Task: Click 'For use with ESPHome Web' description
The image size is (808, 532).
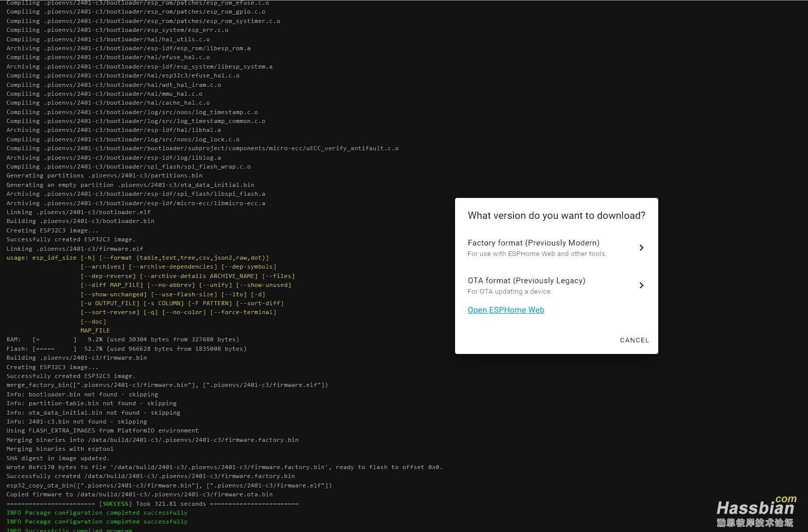Action: tap(537, 254)
